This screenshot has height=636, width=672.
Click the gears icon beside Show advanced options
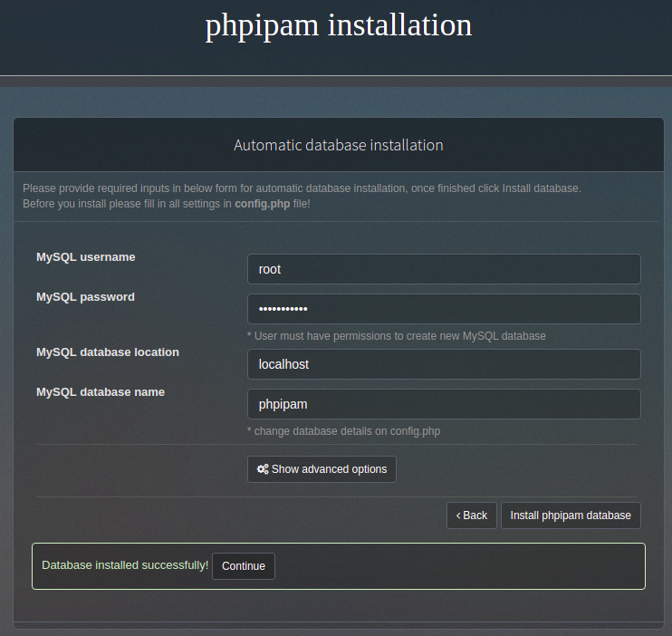(x=263, y=469)
